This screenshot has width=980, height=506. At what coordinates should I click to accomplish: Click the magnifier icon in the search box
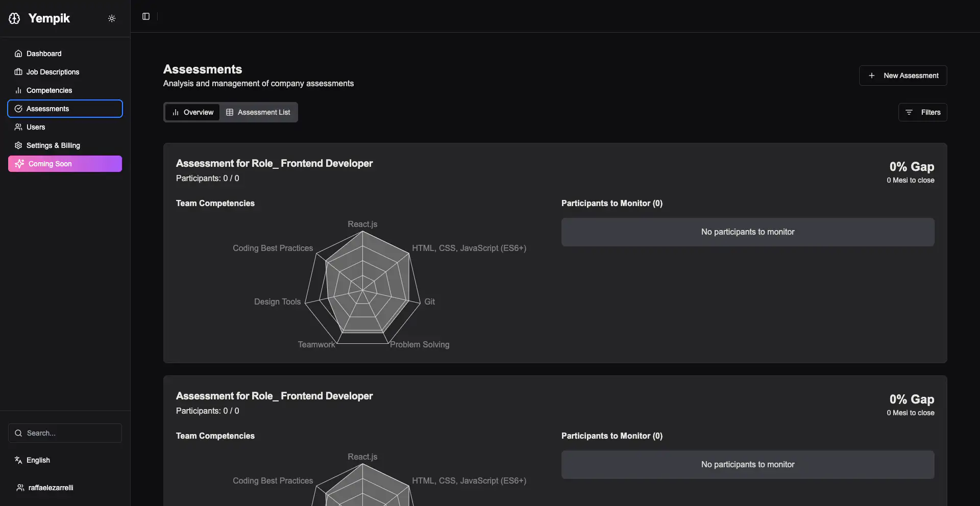click(18, 433)
